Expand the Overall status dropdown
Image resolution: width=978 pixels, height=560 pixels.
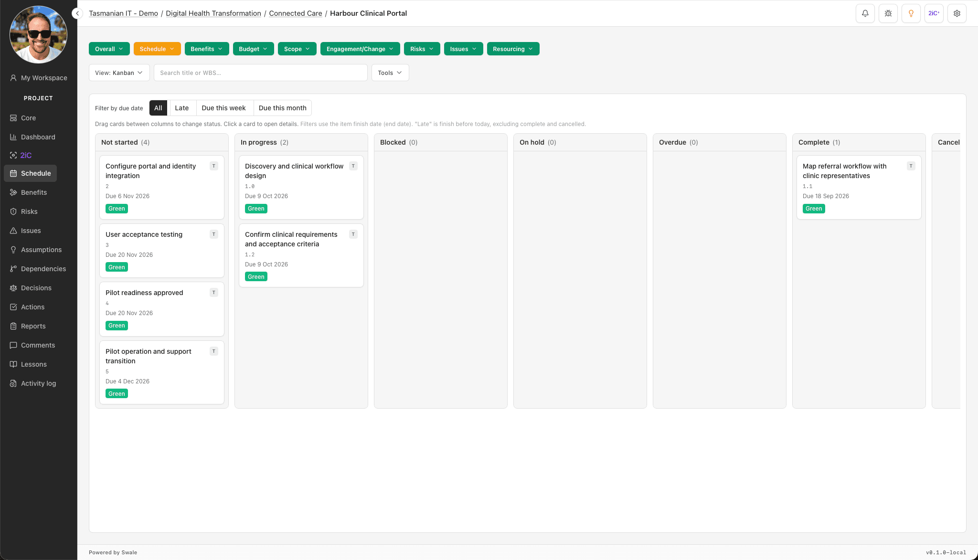pos(109,49)
